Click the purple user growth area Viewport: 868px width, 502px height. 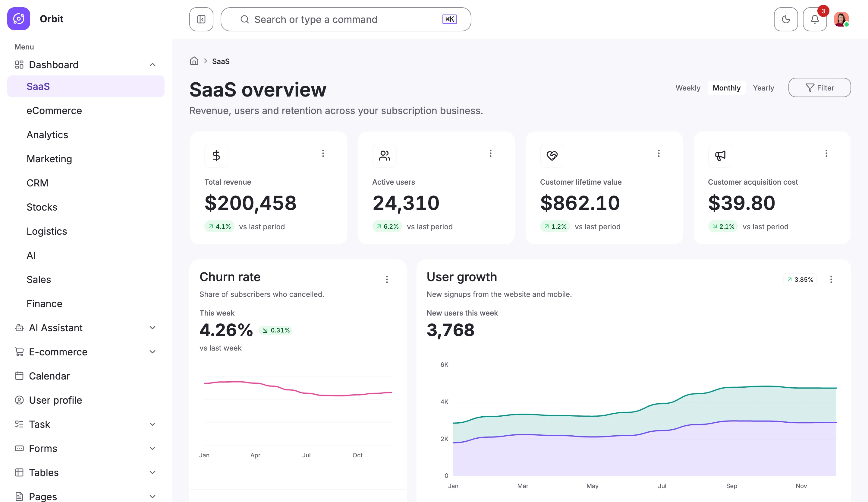click(644, 455)
